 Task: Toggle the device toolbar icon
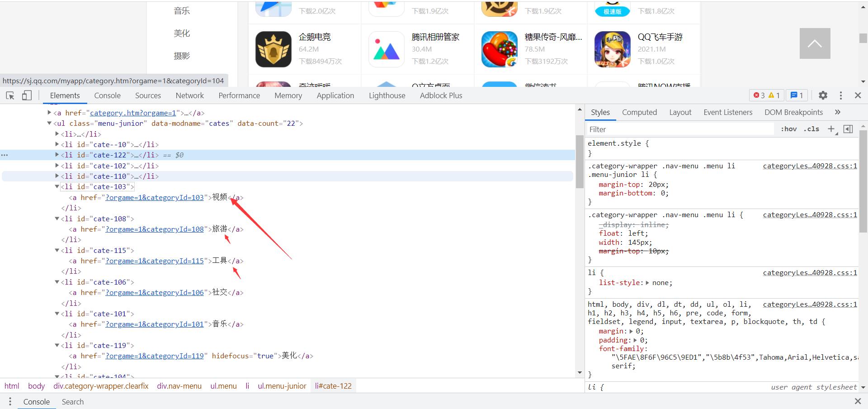pos(27,95)
